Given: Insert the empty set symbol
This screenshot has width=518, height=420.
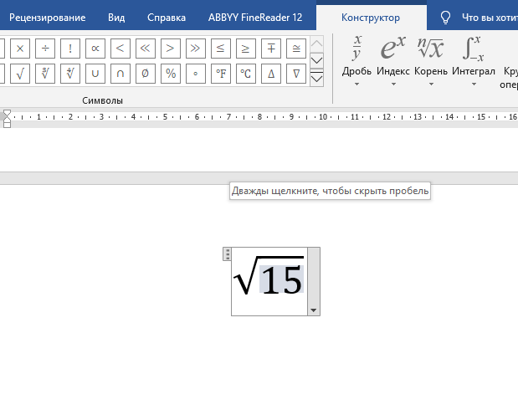Looking at the screenshot, I should [x=146, y=74].
